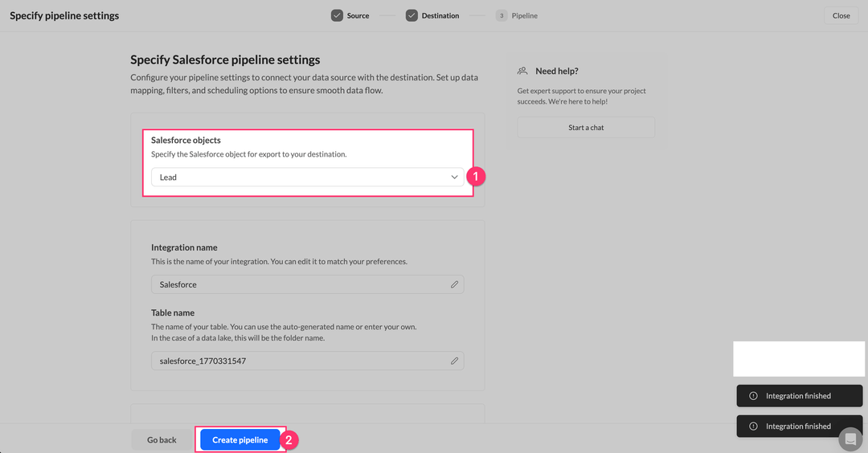Click the step 3 number badge
Viewport: 868px width, 453px height.
click(502, 15)
